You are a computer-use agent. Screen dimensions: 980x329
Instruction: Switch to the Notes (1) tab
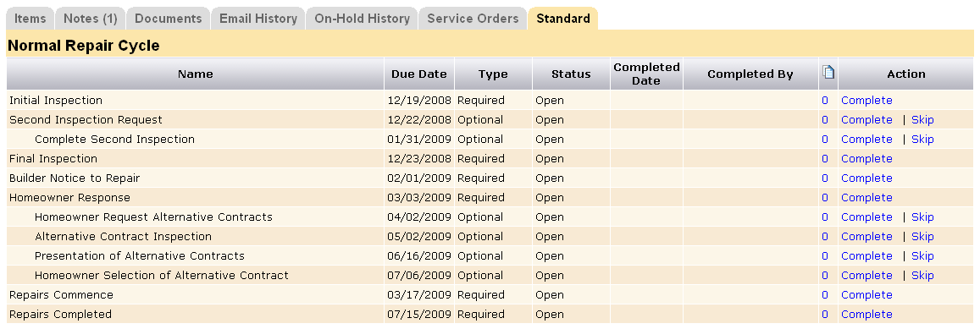(91, 19)
